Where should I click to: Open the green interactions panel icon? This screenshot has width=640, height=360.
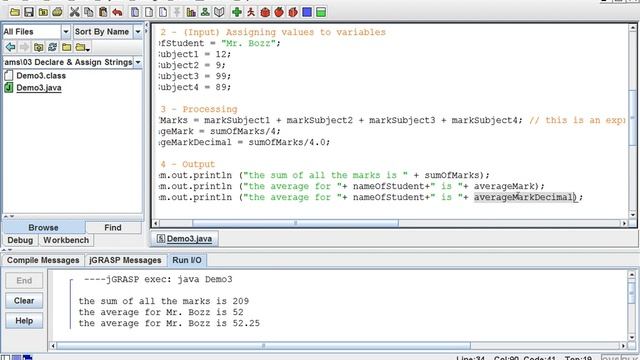tap(321, 12)
